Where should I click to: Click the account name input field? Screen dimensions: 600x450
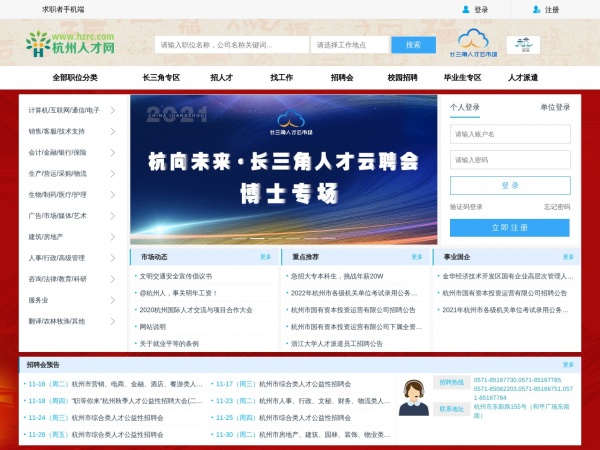[510, 134]
